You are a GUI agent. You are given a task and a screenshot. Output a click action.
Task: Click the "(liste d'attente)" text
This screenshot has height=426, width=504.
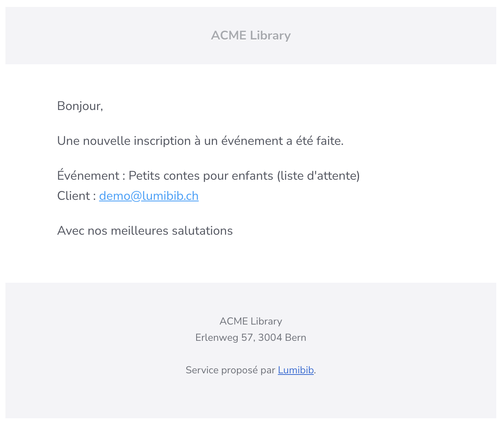point(318,176)
